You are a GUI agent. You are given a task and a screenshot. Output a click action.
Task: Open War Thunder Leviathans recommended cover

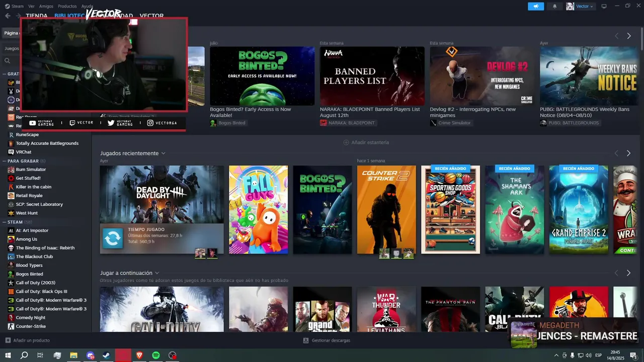[386, 309]
